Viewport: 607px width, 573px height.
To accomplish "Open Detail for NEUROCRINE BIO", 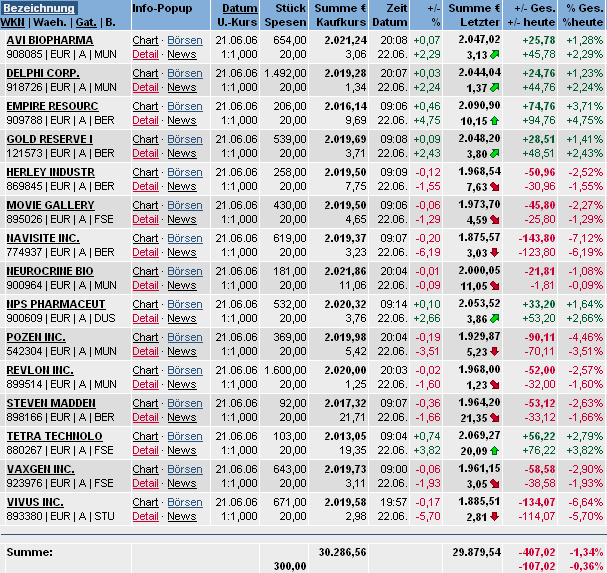I will click(x=145, y=285).
